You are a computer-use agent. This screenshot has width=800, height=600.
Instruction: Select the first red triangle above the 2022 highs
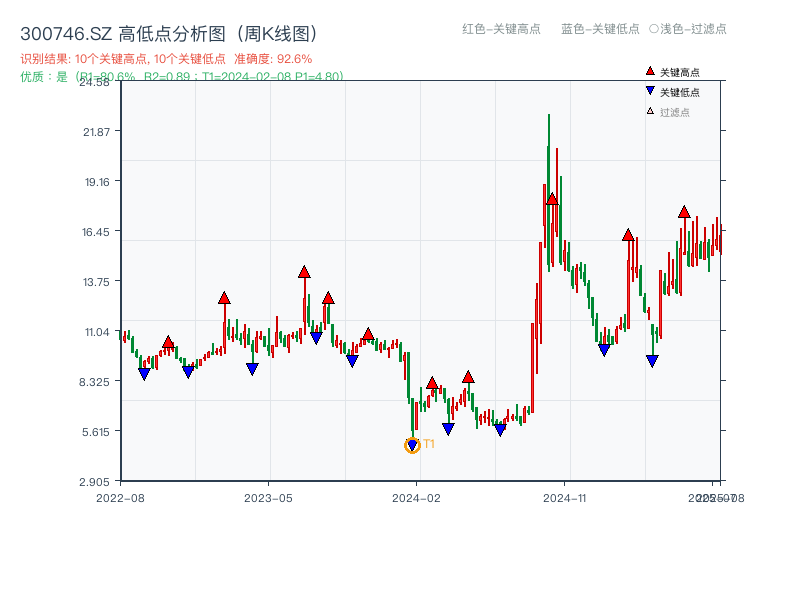pos(168,341)
